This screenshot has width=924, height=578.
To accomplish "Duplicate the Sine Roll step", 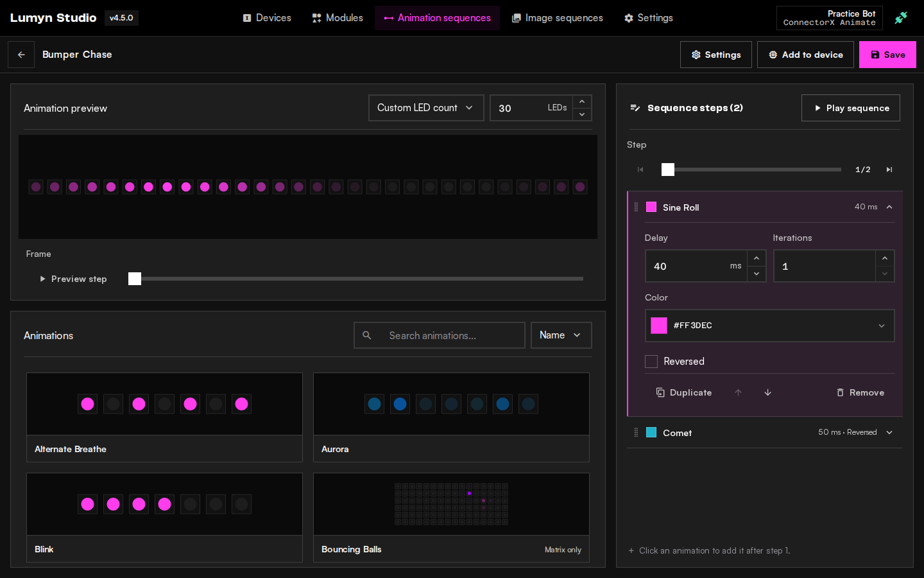I will (x=683, y=392).
